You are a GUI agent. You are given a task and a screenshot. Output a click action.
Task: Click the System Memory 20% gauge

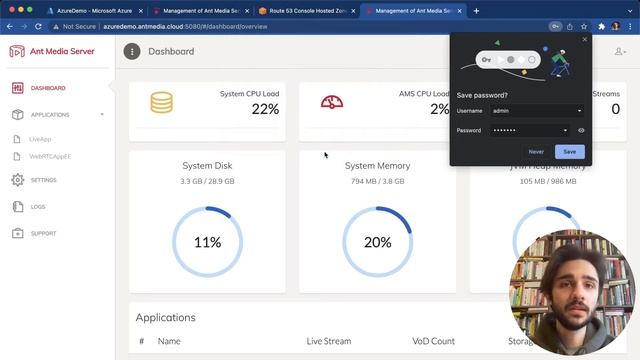click(378, 242)
